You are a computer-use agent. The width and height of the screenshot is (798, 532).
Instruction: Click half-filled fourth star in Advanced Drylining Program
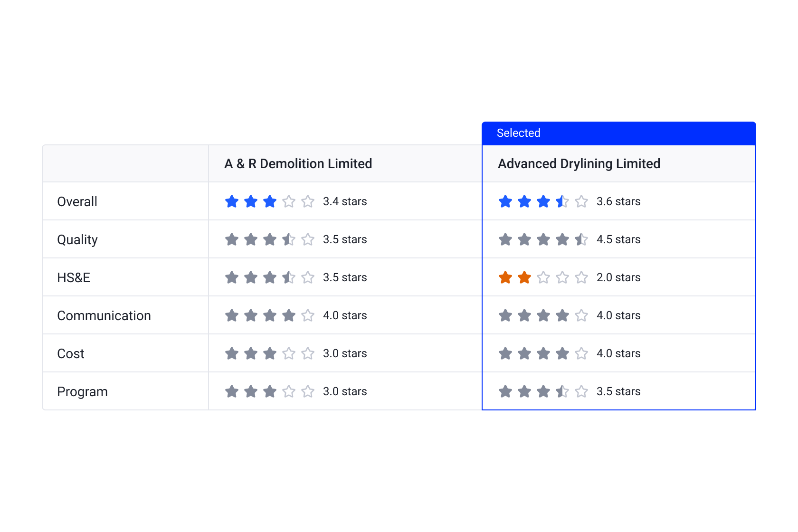click(562, 391)
